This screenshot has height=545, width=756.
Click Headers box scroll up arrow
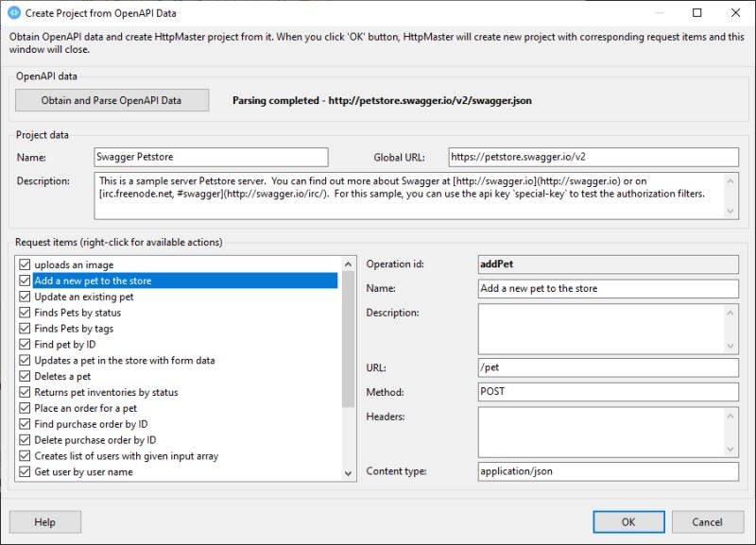point(730,416)
